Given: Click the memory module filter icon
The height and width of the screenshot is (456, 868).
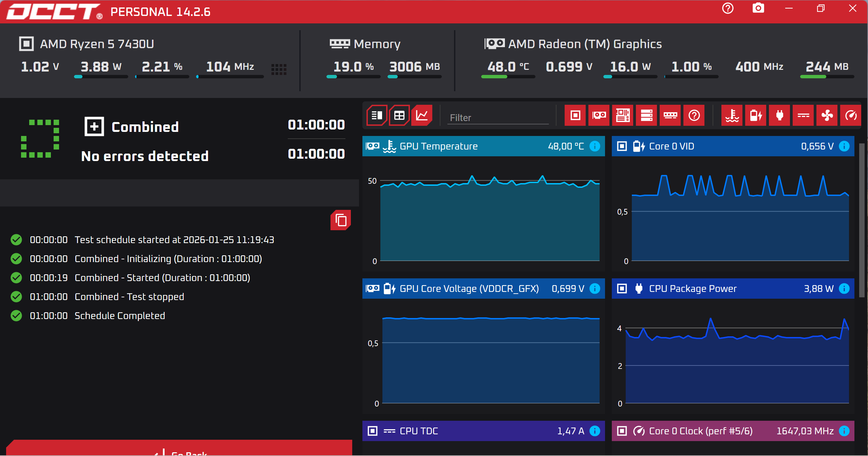Looking at the screenshot, I should (x=670, y=116).
